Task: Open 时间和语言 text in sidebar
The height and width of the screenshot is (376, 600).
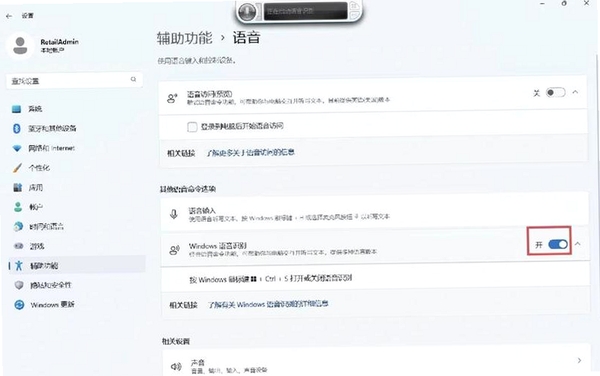Action: point(46,226)
